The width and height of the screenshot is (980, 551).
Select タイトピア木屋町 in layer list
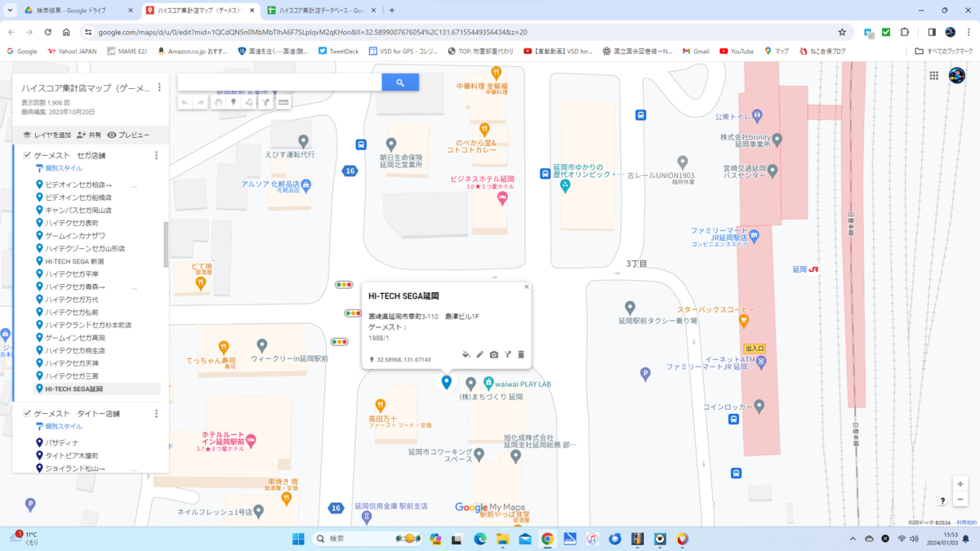72,455
